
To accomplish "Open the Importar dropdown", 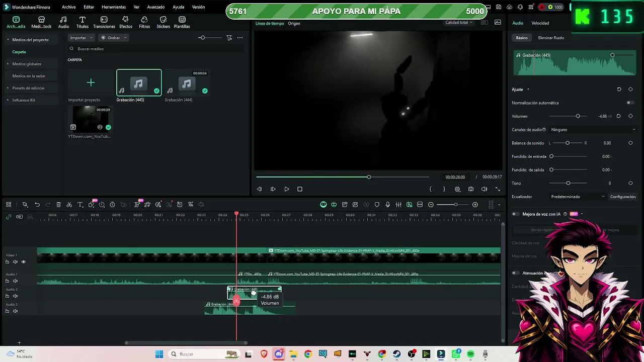I will 81,38.
